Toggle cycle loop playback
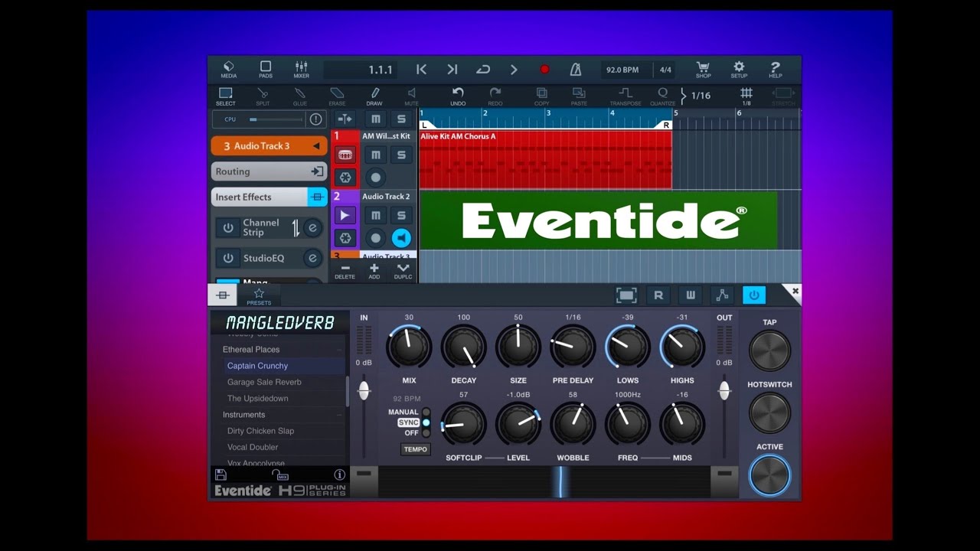The width and height of the screenshot is (980, 551). pos(483,70)
